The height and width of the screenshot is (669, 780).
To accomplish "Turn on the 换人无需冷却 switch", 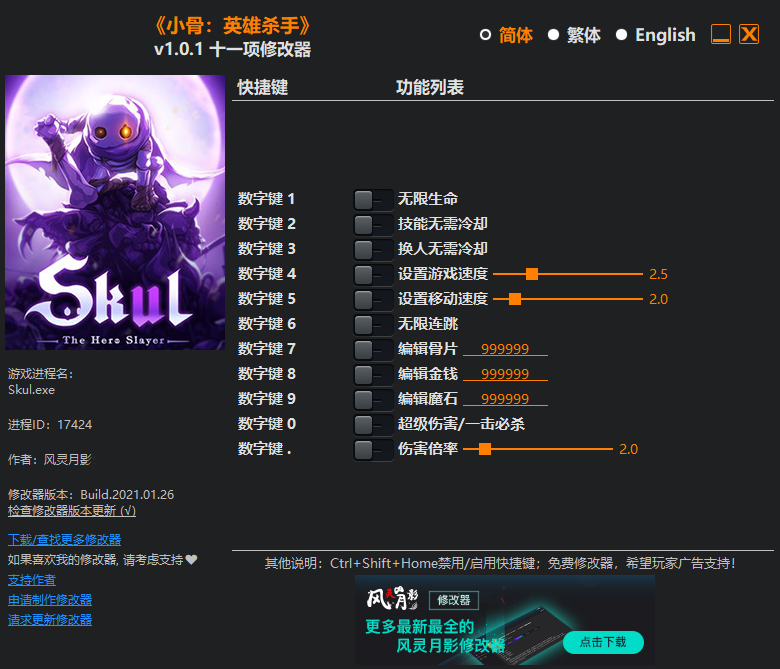I will (373, 250).
